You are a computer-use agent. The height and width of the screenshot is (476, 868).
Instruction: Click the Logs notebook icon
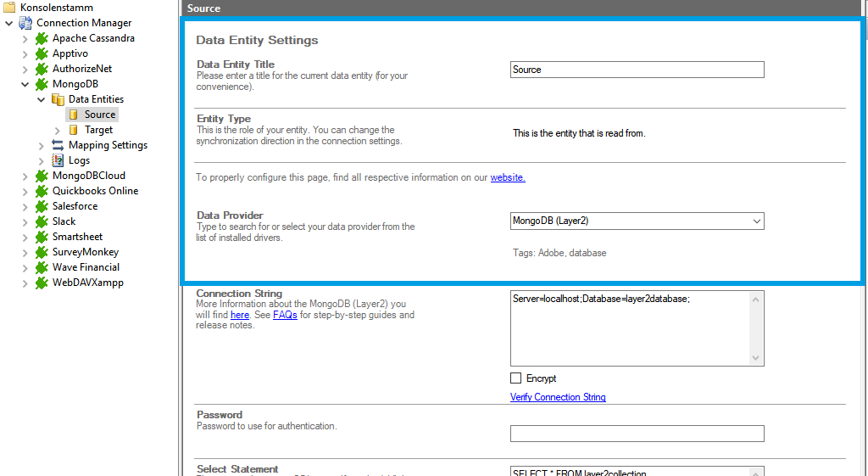pos(58,160)
